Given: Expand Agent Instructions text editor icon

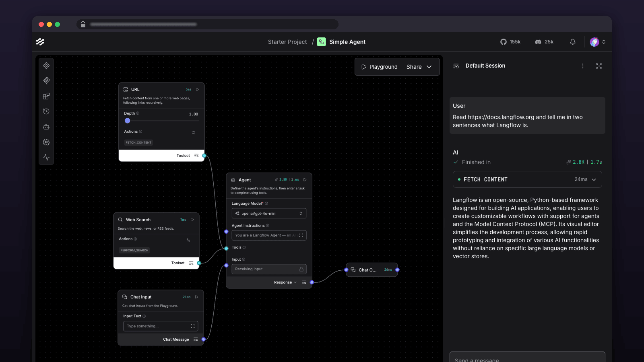Looking at the screenshot, I should [x=301, y=235].
